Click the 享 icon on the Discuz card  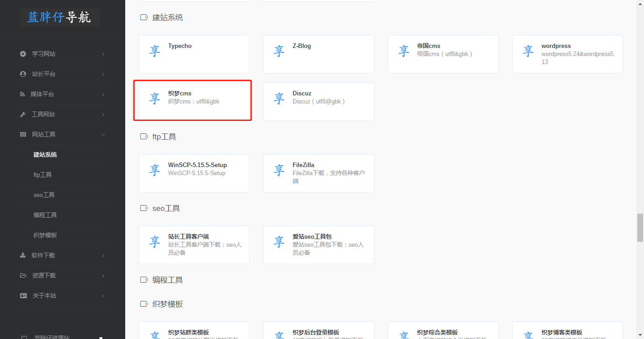(x=279, y=99)
